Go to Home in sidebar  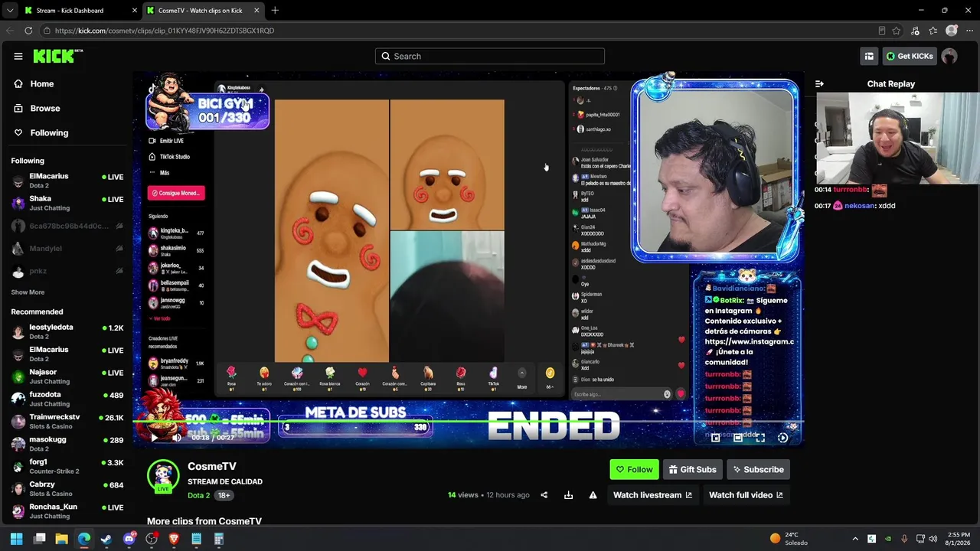[x=42, y=84]
